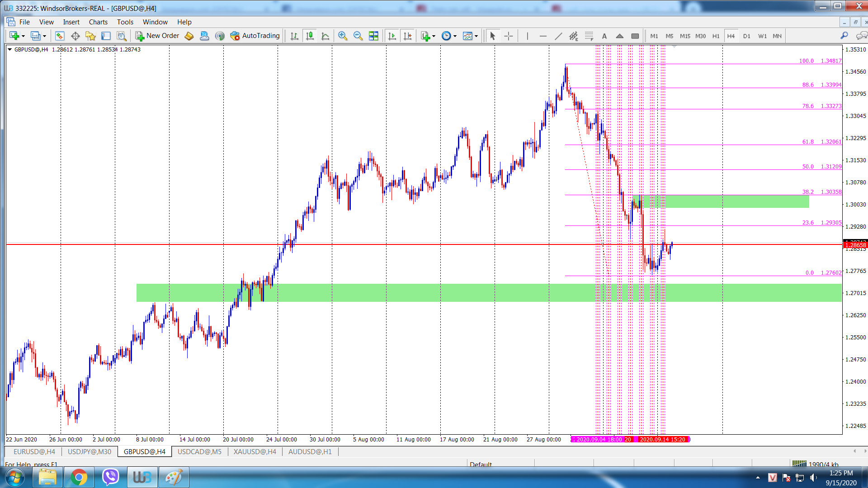Launch MetaEditor with the yellow book icon

pyautogui.click(x=189, y=36)
